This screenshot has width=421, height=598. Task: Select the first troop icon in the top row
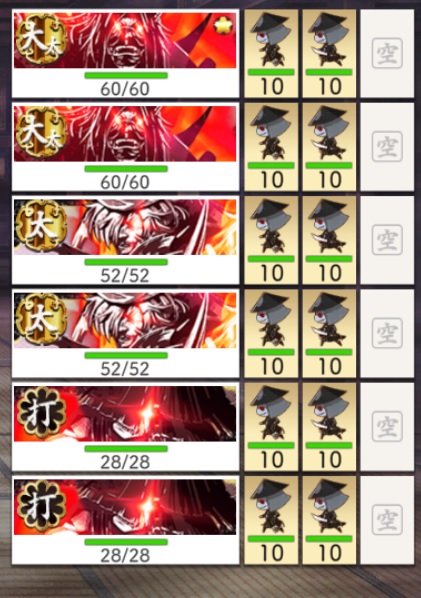point(271,53)
